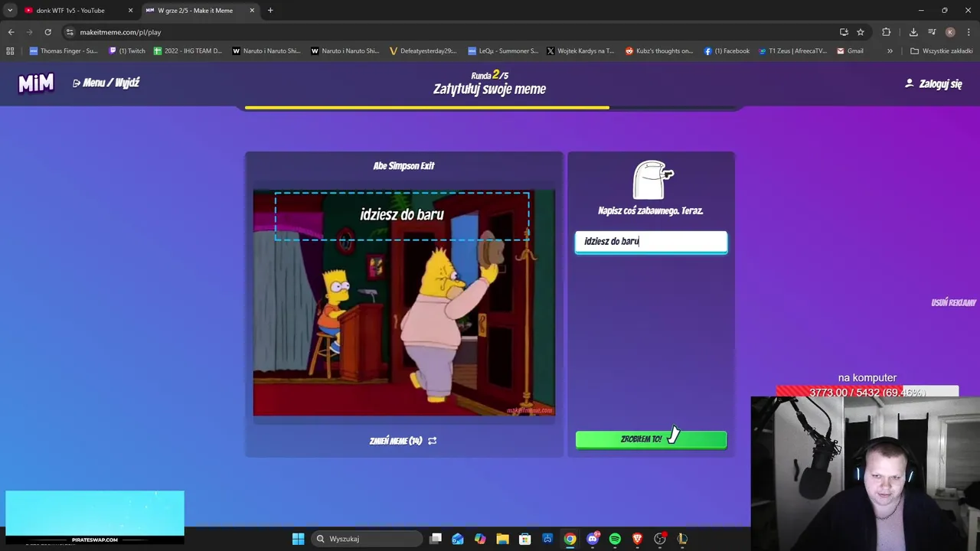
Task: Open Spotify from taskbar
Action: [615, 539]
